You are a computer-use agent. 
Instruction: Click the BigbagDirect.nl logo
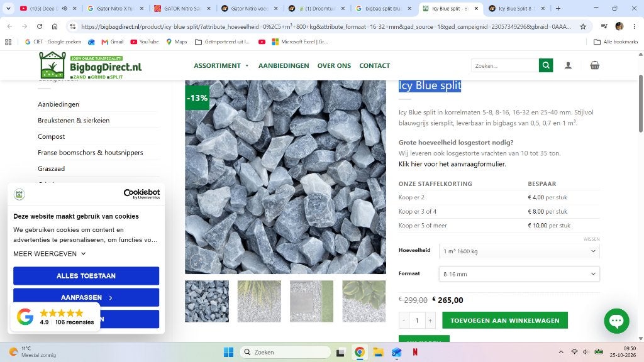pyautogui.click(x=91, y=65)
